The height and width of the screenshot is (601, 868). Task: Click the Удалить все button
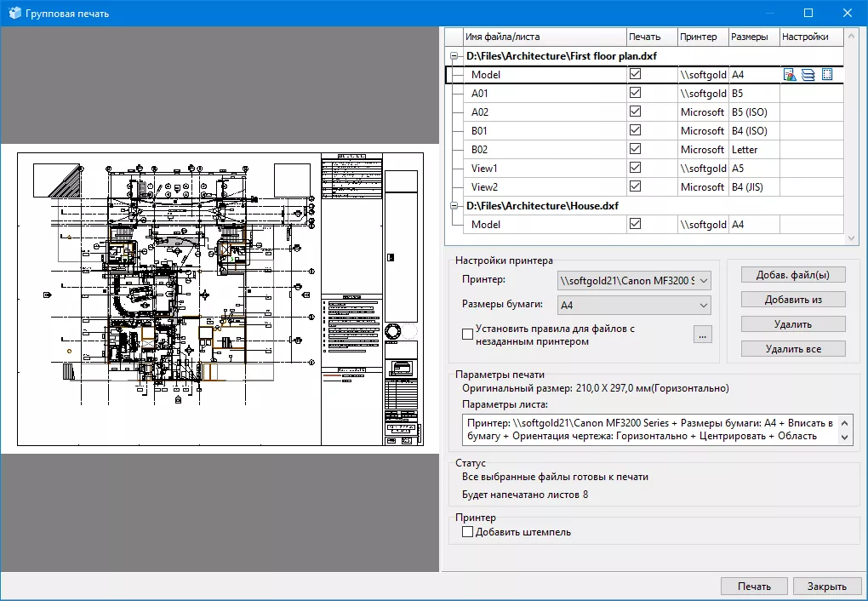coord(792,348)
